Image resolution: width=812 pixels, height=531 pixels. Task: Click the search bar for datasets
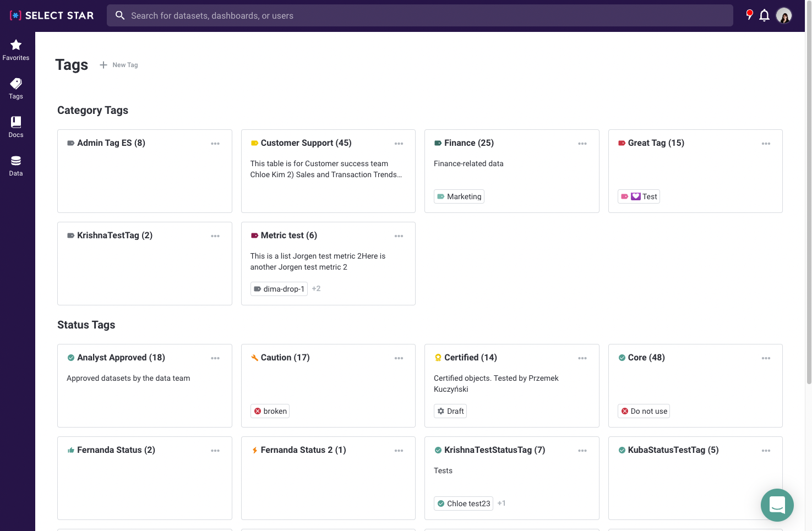pos(419,15)
